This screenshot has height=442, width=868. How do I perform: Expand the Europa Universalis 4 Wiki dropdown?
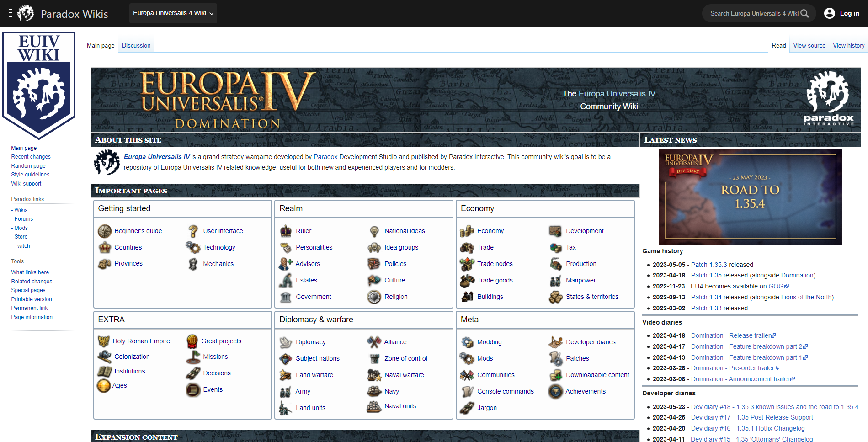tap(173, 13)
